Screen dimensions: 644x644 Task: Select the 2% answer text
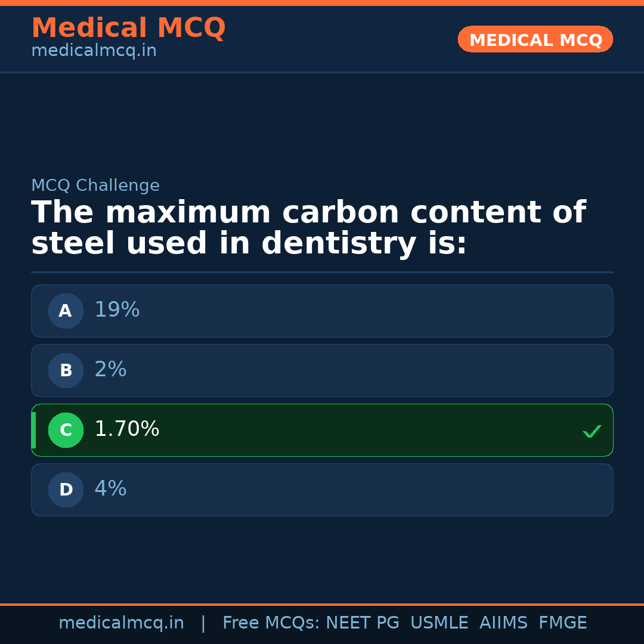pos(110,370)
